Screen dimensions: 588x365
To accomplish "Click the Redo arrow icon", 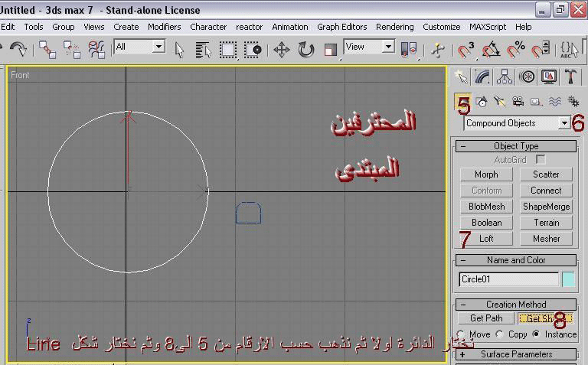I will pyautogui.click(x=18, y=49).
